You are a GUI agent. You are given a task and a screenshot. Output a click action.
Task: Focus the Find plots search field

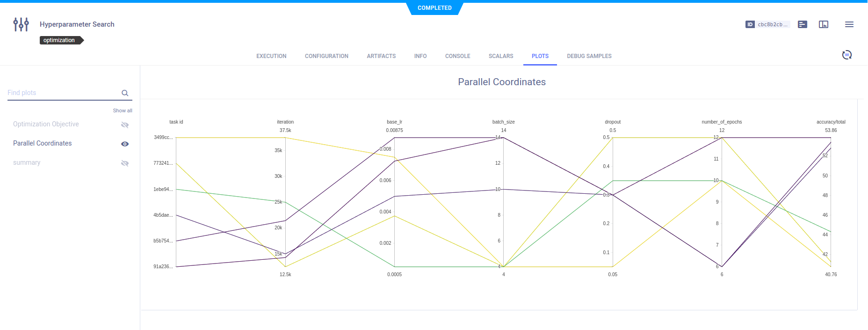coord(63,93)
